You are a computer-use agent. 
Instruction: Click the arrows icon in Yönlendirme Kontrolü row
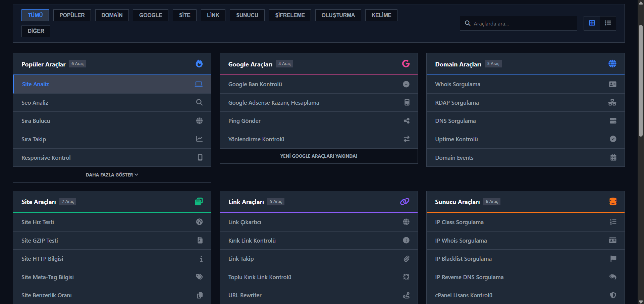tap(407, 139)
